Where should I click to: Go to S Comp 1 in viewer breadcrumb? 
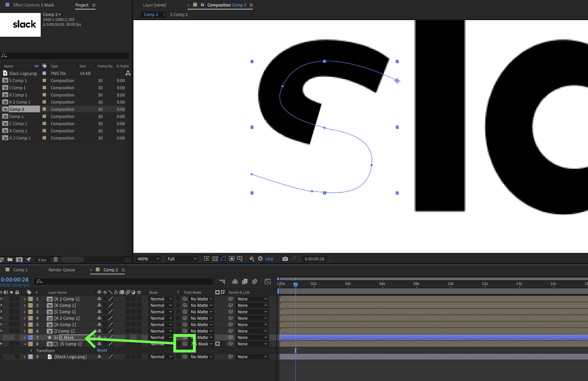179,15
